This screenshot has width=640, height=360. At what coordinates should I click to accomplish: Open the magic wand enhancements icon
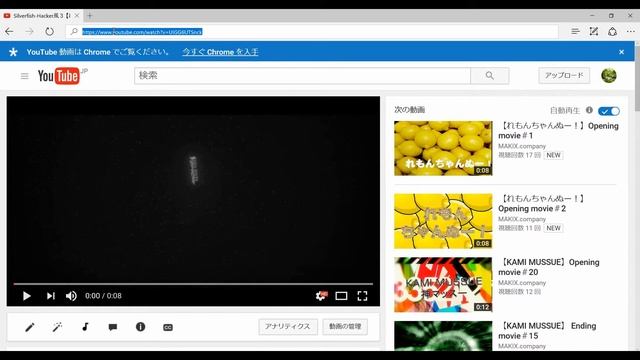[x=57, y=327]
